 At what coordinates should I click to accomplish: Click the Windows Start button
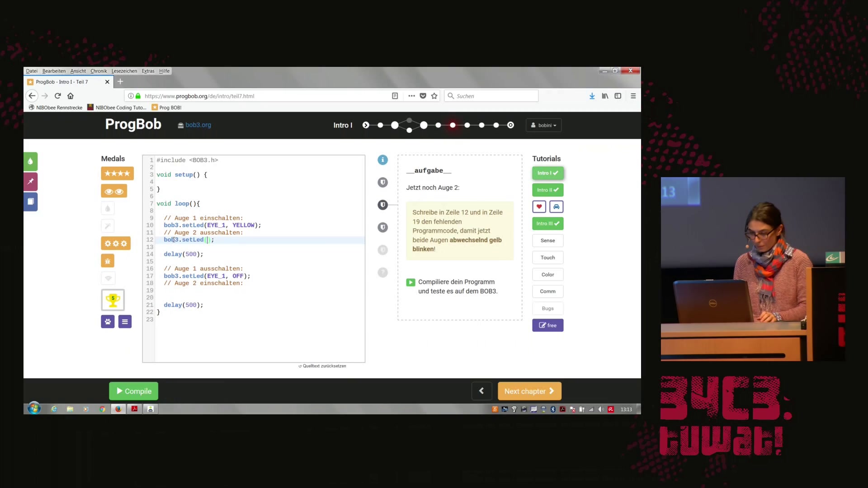pos(34,408)
